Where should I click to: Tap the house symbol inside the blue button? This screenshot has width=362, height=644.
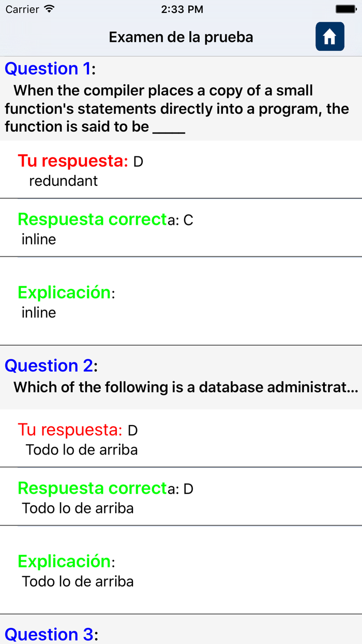[x=329, y=36]
